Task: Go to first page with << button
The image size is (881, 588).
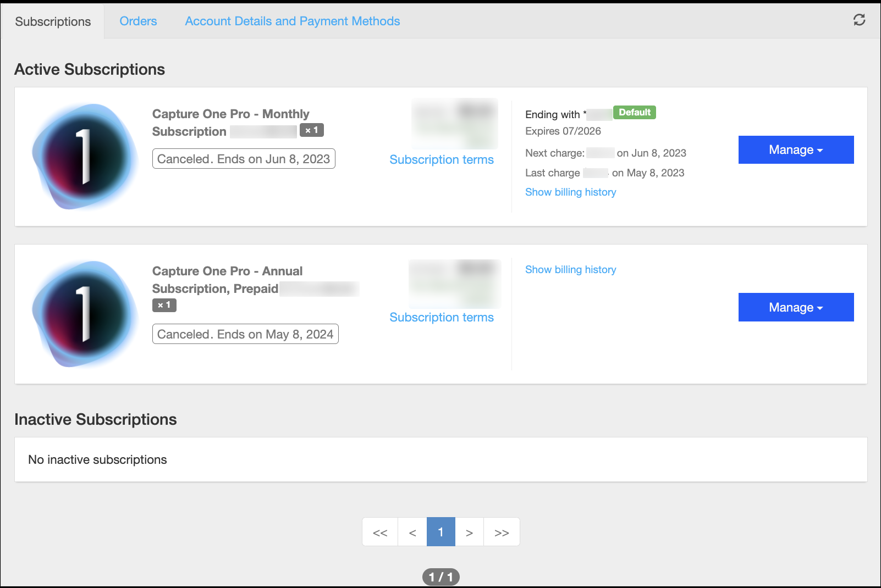Action: (380, 532)
